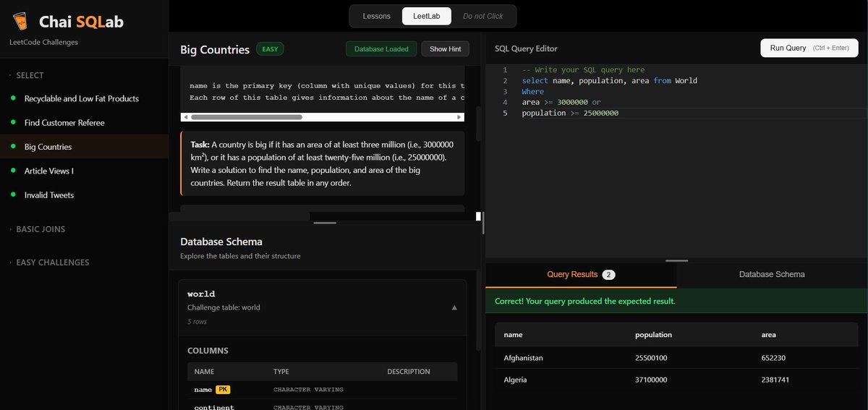Switch to Database Schema tab in results
This screenshot has width=868, height=410.
pyautogui.click(x=772, y=275)
